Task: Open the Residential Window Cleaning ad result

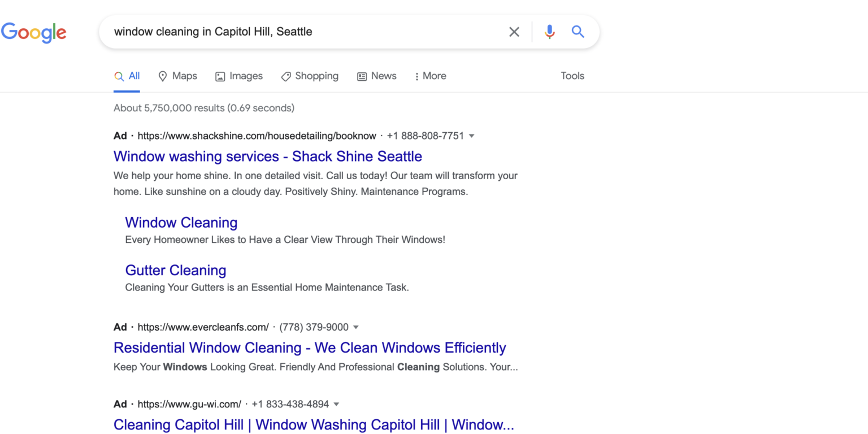Action: pos(309,348)
